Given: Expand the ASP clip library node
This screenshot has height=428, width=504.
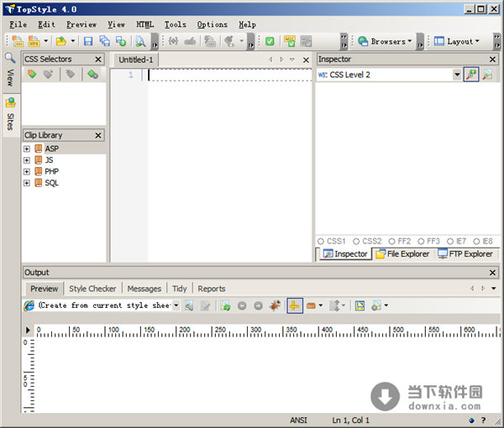Looking at the screenshot, I should point(27,149).
